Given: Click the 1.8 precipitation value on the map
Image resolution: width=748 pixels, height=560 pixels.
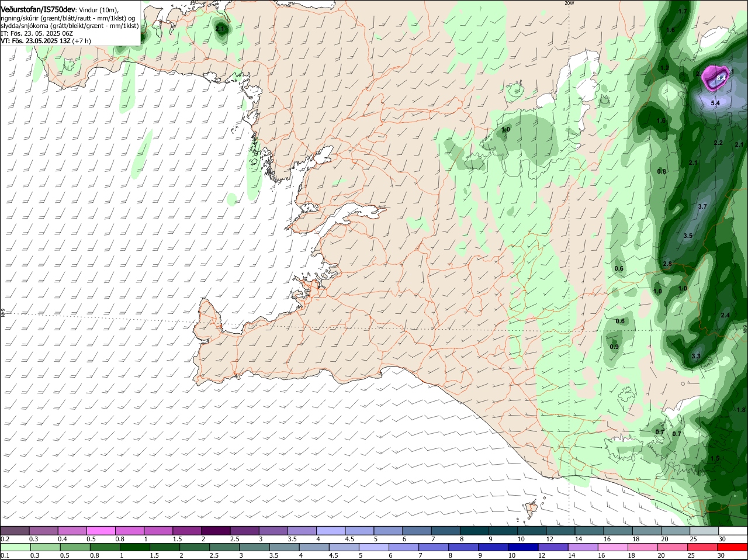Looking at the screenshot, I should pyautogui.click(x=742, y=410).
